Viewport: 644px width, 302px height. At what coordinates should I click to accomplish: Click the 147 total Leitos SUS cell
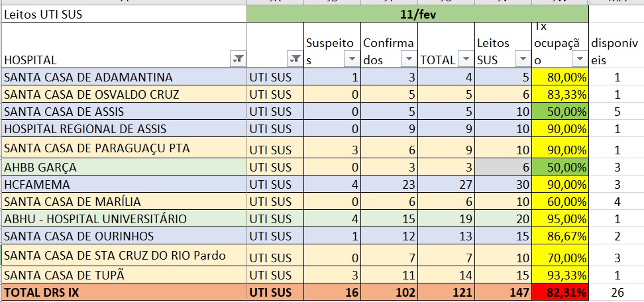[504, 291]
